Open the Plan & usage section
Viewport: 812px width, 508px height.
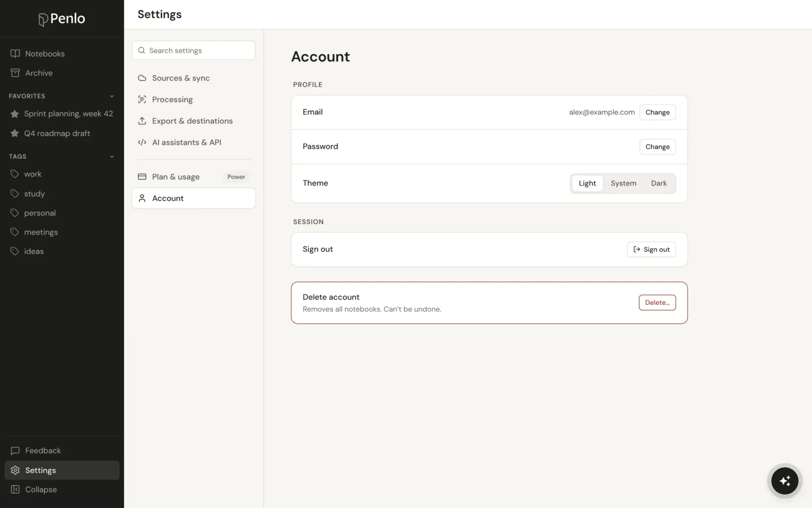pyautogui.click(x=194, y=177)
